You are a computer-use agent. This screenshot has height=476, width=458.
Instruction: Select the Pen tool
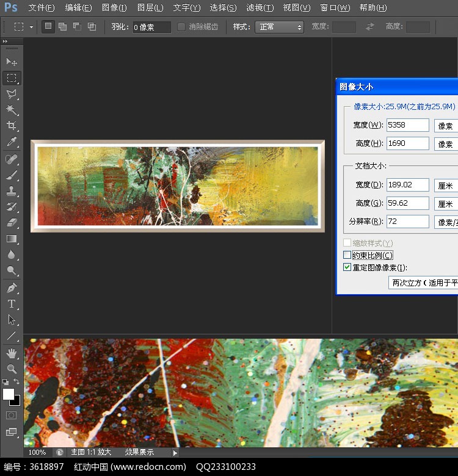point(12,288)
